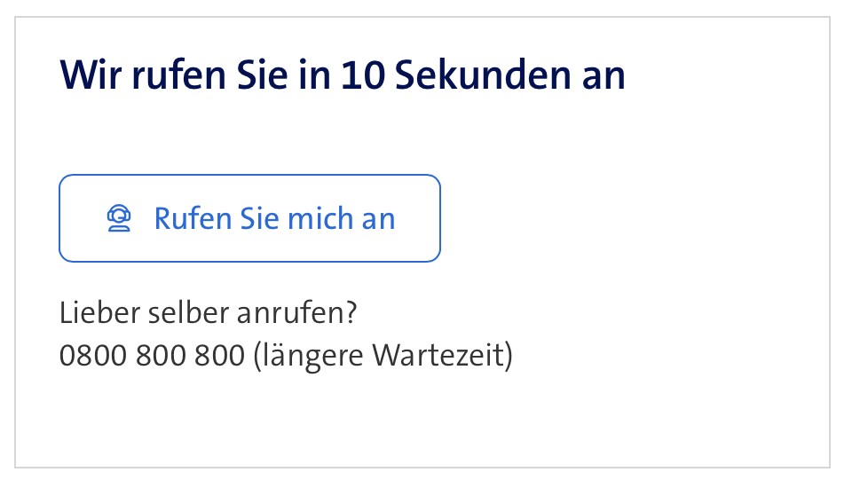Click the 'Lieber selber anrufen?' text

pos(208,313)
